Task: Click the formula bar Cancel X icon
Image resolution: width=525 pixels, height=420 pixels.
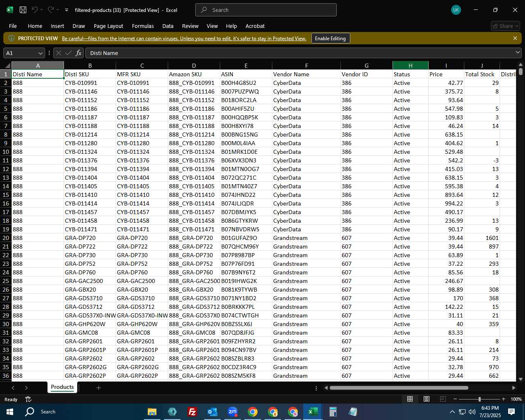Action: point(59,53)
